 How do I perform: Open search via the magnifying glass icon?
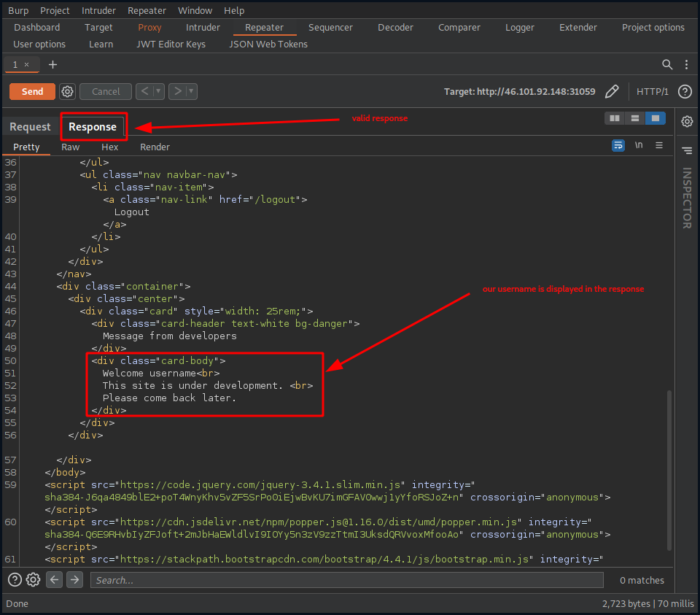tap(667, 64)
